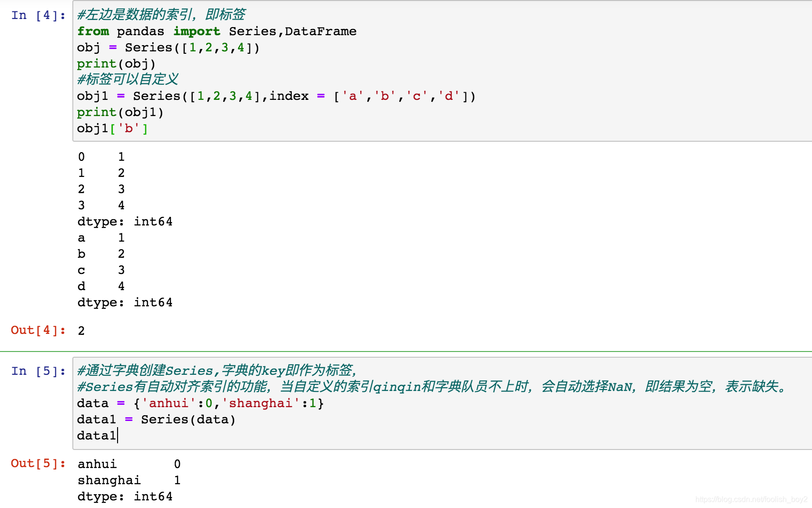Click the 'from pandas import Series,DataFrame' line
The height and width of the screenshot is (508, 812).
tap(217, 31)
